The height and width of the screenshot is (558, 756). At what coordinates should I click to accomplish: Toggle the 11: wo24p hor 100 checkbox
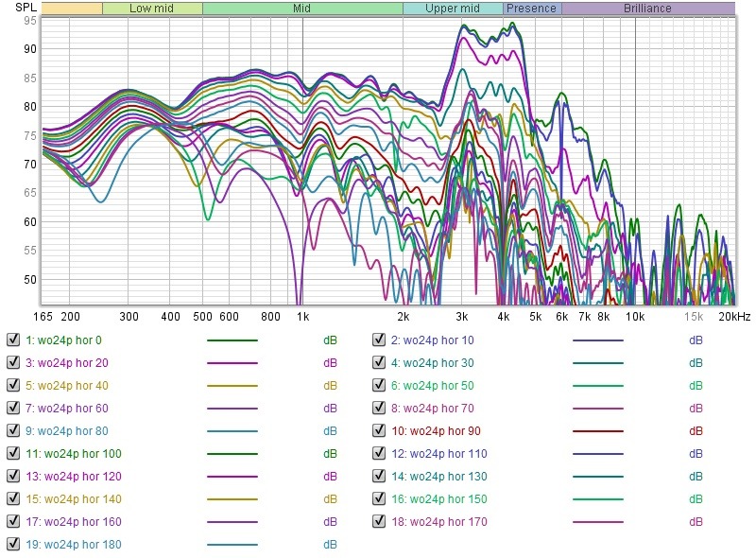point(13,453)
